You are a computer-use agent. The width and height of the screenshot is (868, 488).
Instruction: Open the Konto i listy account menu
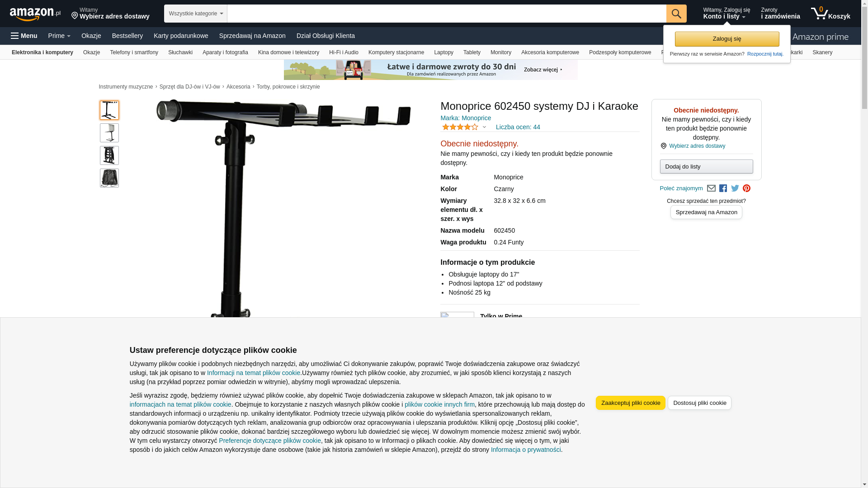[x=726, y=14]
